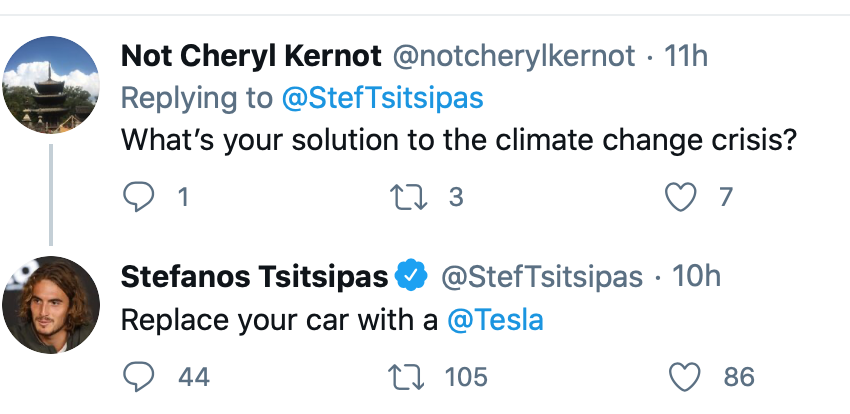Screen dimensions: 850x414
Task: Click the @StefTsitsipas handle in second tweet
Action: coord(542,276)
